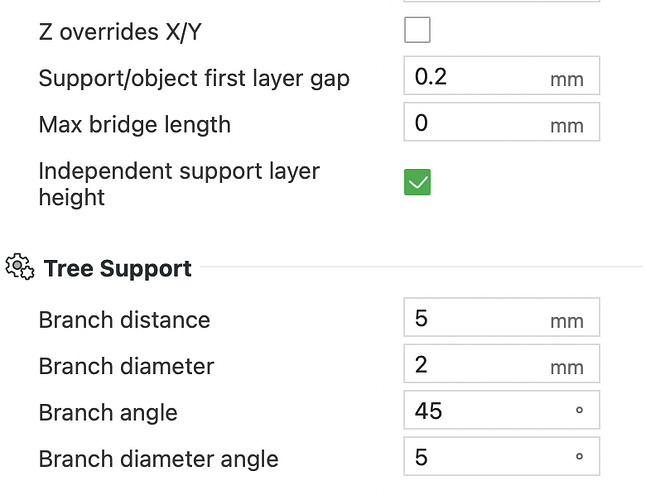645x500 pixels.
Task: Click the Branch diameter label
Action: [x=126, y=366]
